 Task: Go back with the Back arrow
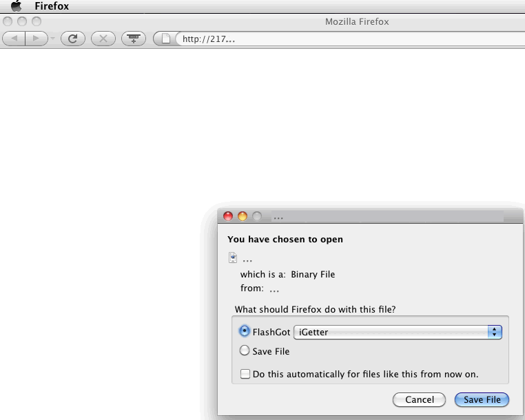14,39
